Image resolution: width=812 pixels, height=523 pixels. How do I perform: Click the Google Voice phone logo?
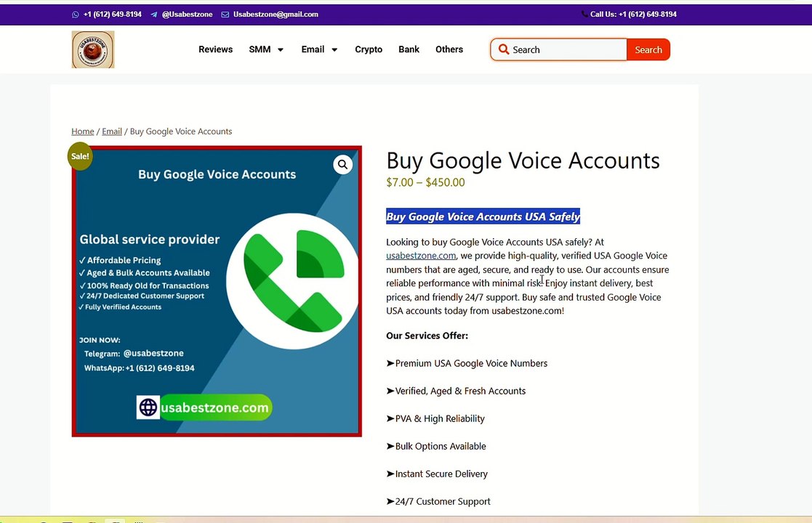[294, 281]
